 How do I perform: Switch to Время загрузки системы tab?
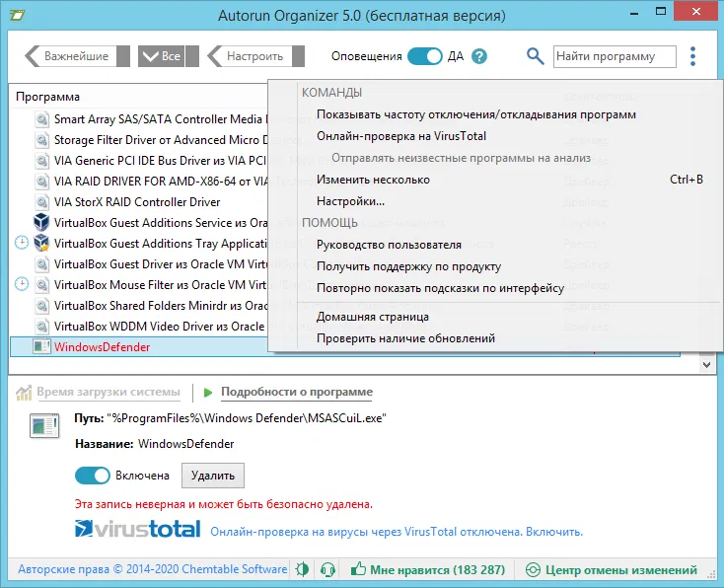pyautogui.click(x=109, y=392)
